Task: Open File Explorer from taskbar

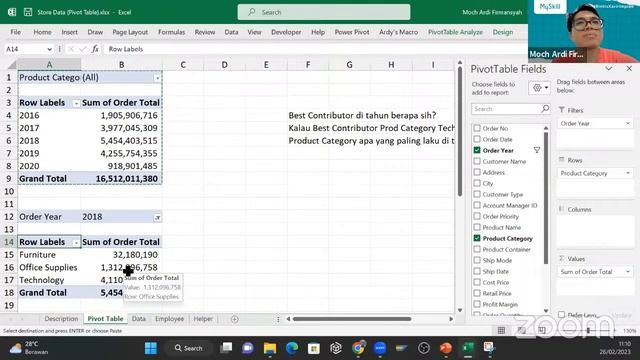Action: pyautogui.click(x=270, y=348)
